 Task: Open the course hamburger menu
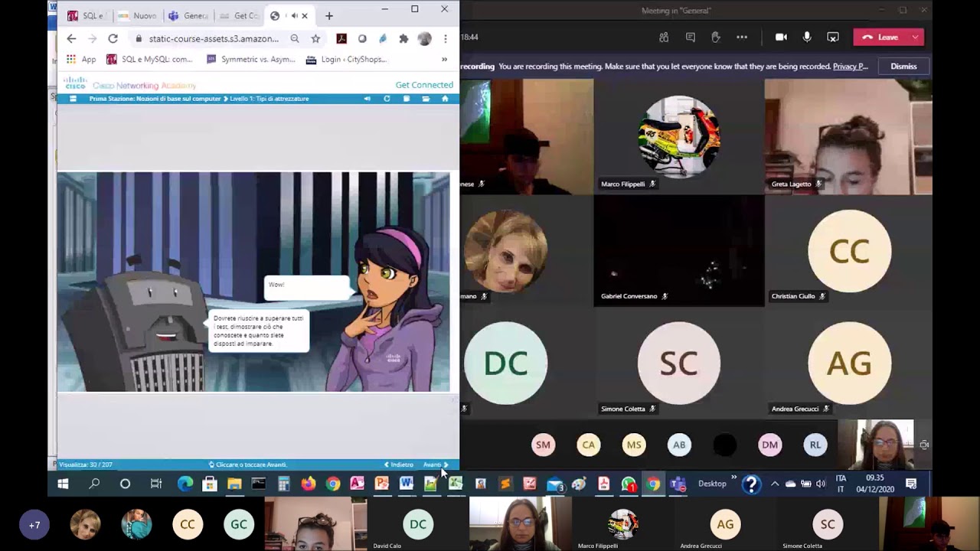(x=73, y=99)
